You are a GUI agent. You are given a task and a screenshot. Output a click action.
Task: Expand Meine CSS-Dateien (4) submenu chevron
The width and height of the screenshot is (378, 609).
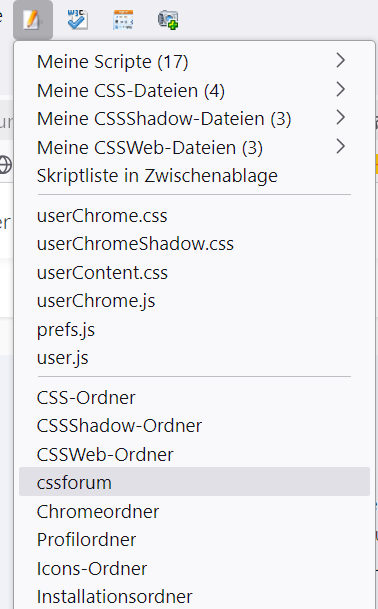click(x=340, y=89)
